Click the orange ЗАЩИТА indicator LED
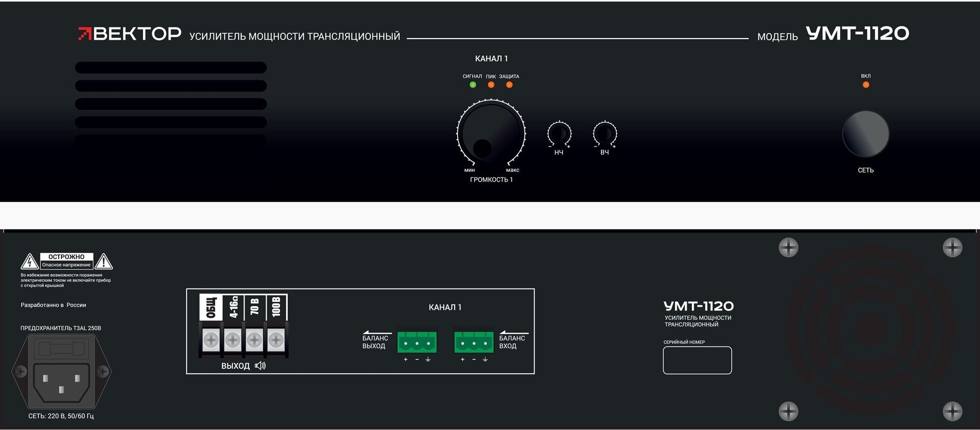 [x=509, y=85]
